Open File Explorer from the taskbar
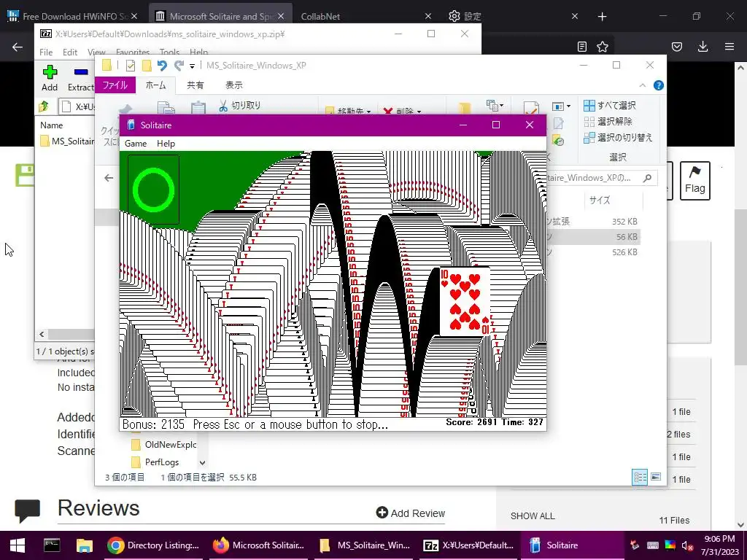 (x=85, y=545)
